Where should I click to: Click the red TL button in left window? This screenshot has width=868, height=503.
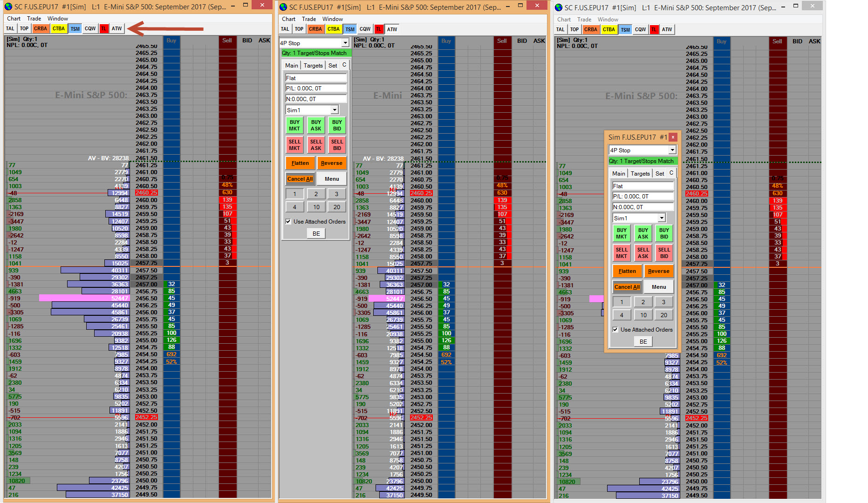pos(104,29)
